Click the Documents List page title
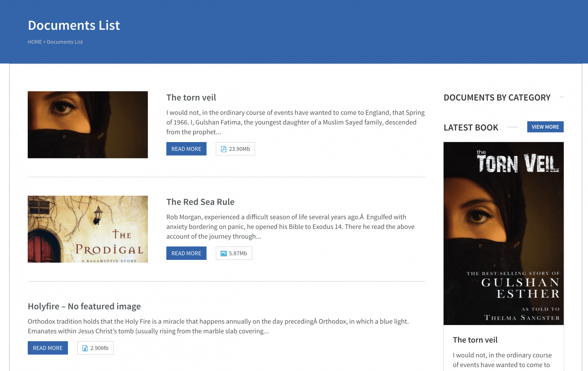588x371 pixels. pyautogui.click(x=74, y=25)
